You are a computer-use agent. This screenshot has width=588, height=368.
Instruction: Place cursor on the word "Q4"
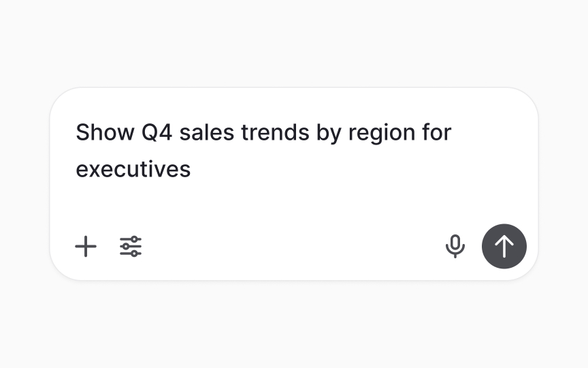[x=157, y=132]
